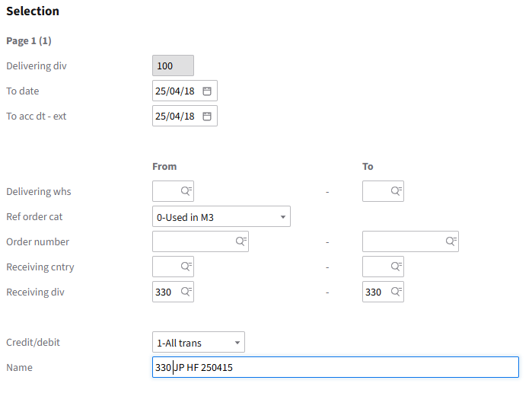This screenshot has width=532, height=393.
Task: Click into the To date text field
Action: tap(175, 91)
